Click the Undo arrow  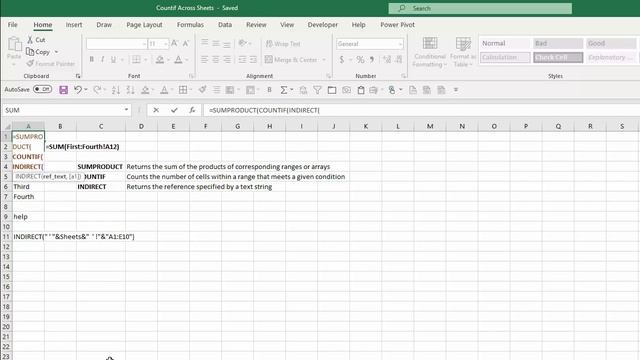(78, 89)
